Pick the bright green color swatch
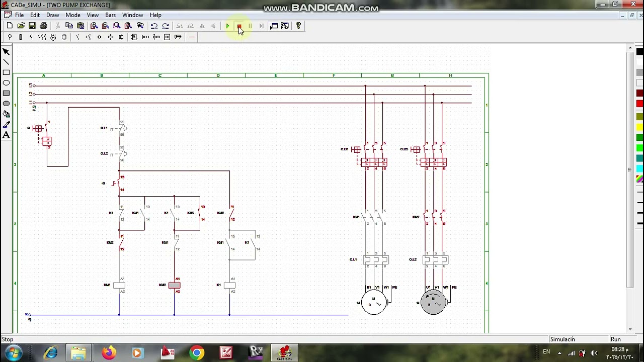Image resolution: width=644 pixels, height=362 pixels. tap(640, 148)
